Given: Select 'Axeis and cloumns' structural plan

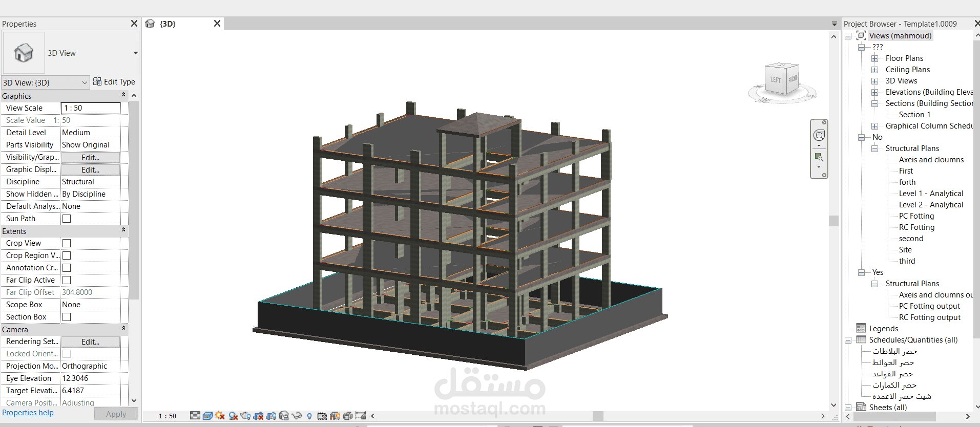Looking at the screenshot, I should [931, 160].
